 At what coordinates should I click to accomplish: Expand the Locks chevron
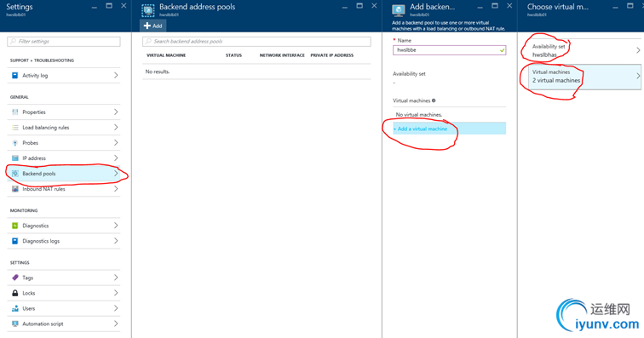116,293
